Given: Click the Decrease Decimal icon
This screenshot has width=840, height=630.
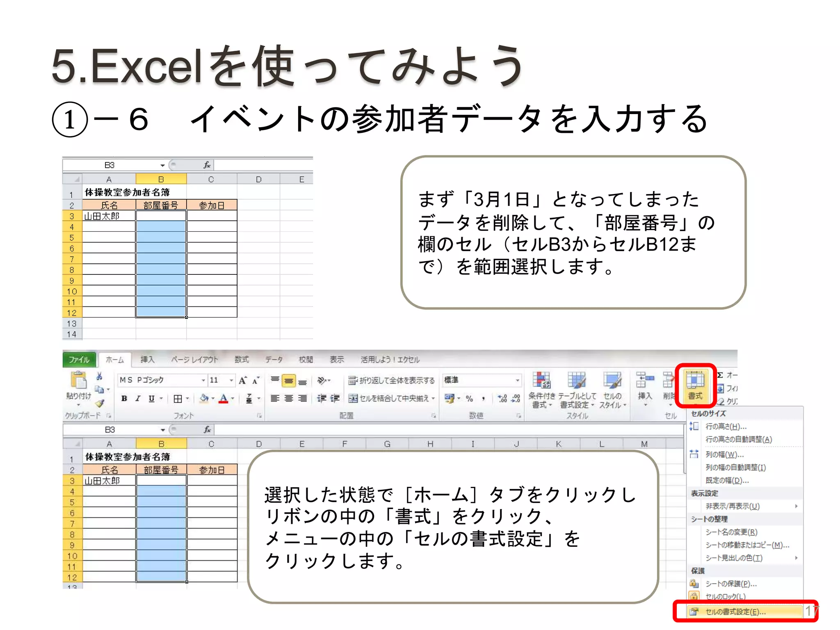Looking at the screenshot, I should point(516,399).
